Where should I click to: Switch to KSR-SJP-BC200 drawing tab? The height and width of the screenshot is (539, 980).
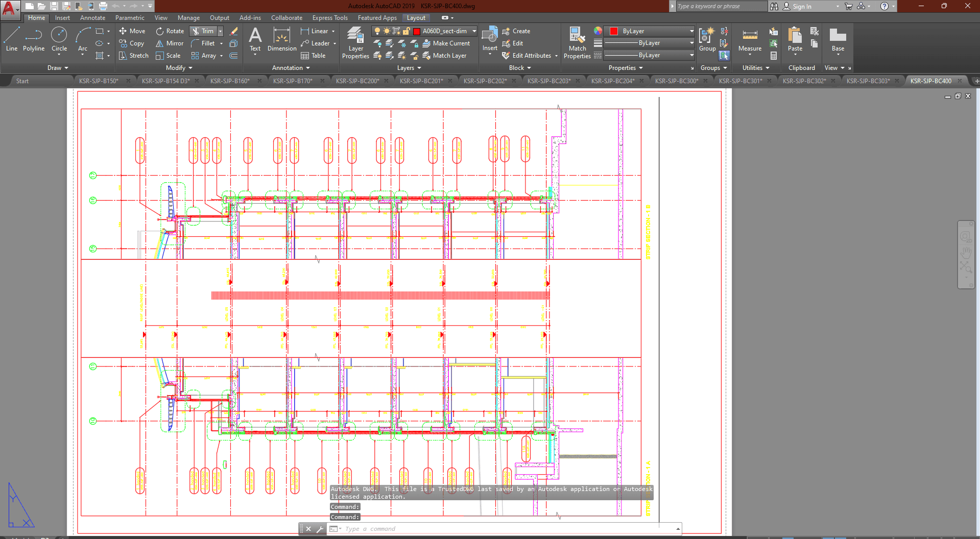click(x=357, y=81)
